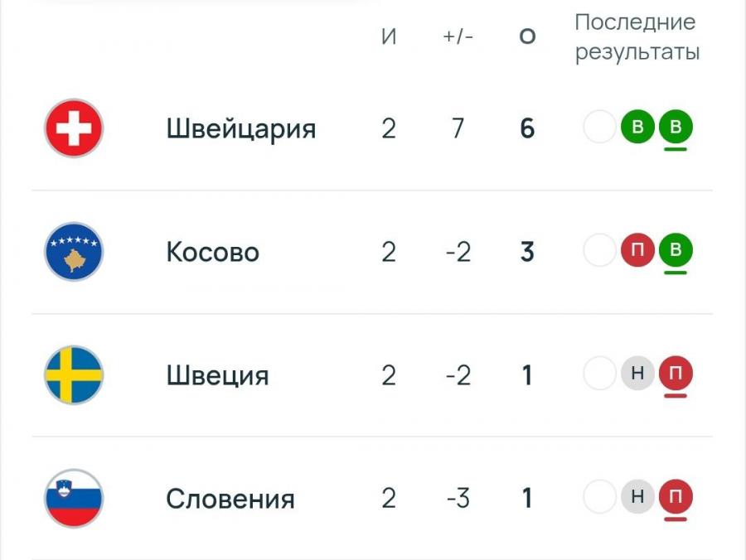The image size is (746, 560).
Task: Open the Словения team link
Action: (x=230, y=500)
